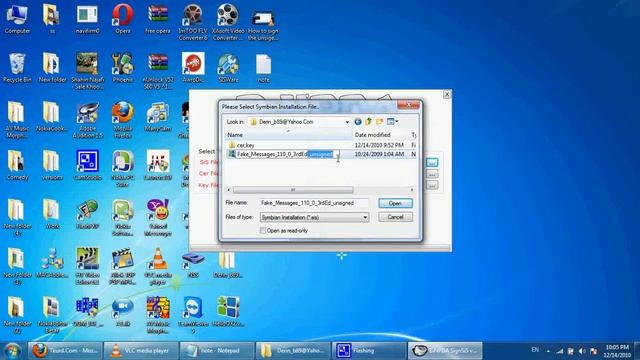This screenshot has width=640, height=360.
Task: Select the Mozilla Firefox desktop shortcut
Action: 122,120
